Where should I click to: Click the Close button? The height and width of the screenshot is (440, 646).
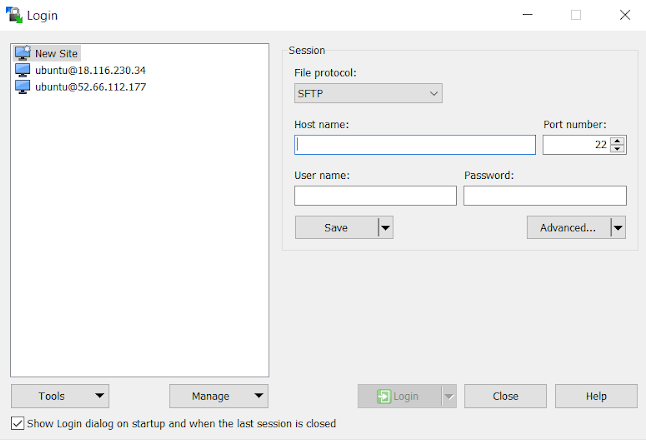(x=506, y=396)
